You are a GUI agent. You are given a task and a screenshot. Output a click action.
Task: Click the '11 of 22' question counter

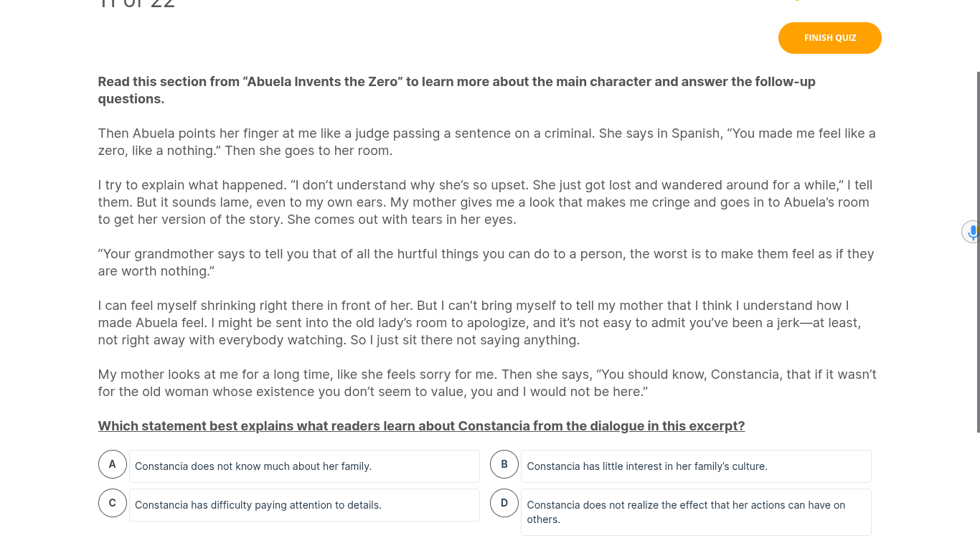pos(136,4)
